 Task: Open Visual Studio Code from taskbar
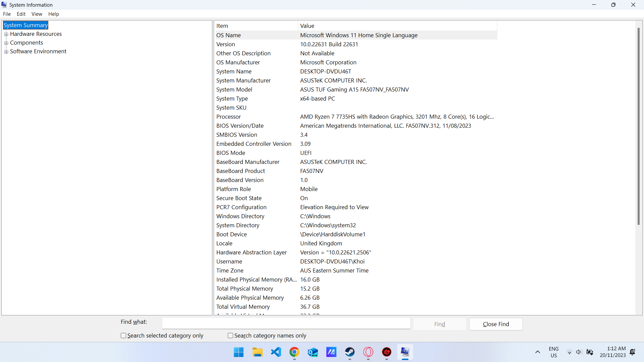point(276,352)
